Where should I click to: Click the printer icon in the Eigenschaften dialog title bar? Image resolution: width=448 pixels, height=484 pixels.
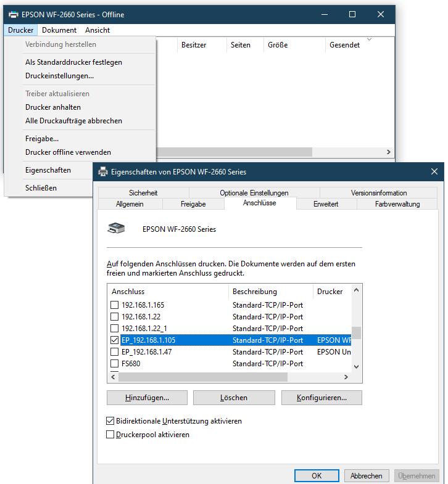coord(103,171)
